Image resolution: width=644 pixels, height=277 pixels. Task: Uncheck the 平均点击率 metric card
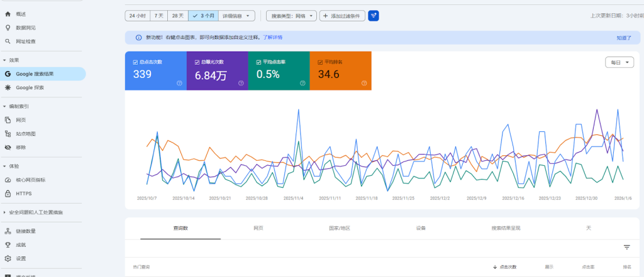click(x=258, y=62)
